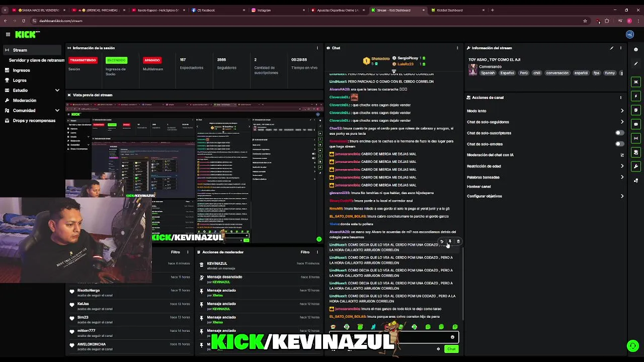Open Información del stream three-dot menu
644x362 pixels.
pyautogui.click(x=621, y=48)
